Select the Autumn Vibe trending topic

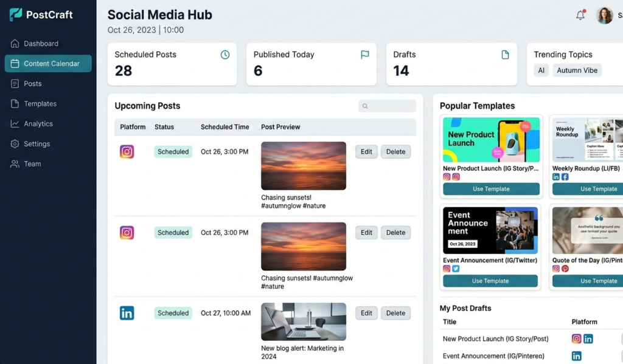pos(577,70)
